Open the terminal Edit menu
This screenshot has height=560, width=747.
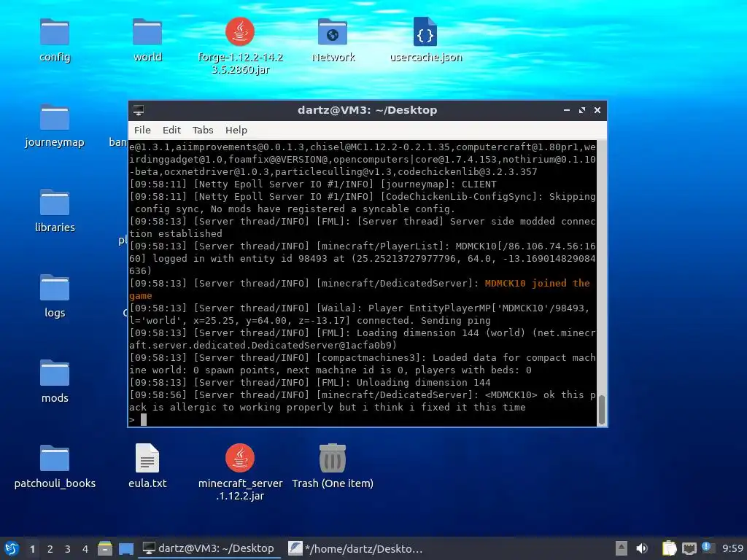tap(171, 130)
